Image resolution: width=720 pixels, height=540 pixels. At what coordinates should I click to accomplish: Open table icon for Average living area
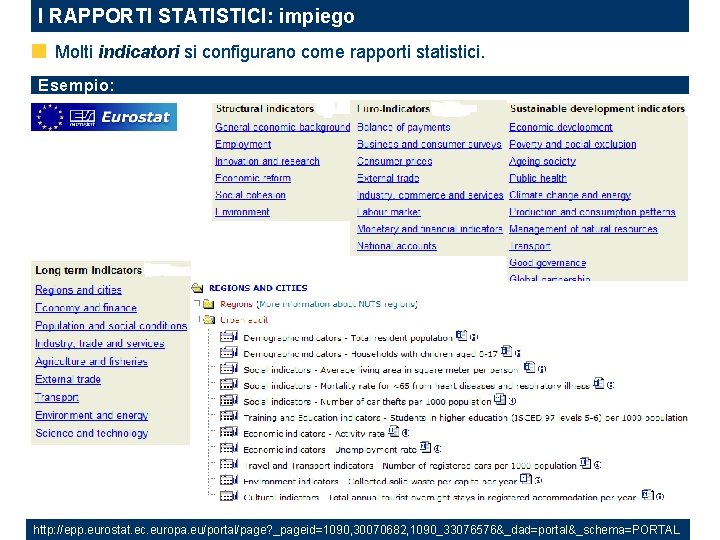[229, 369]
